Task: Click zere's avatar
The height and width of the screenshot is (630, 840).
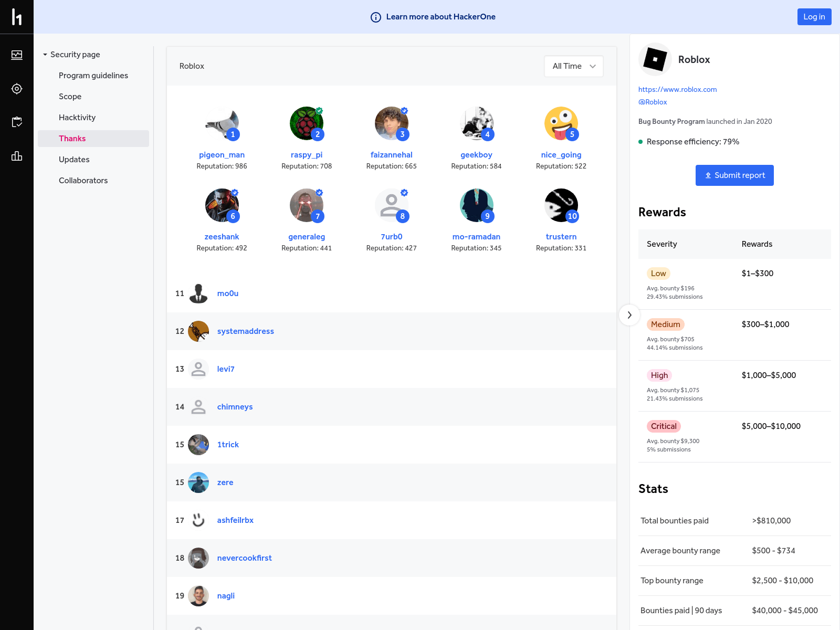Action: pyautogui.click(x=198, y=482)
